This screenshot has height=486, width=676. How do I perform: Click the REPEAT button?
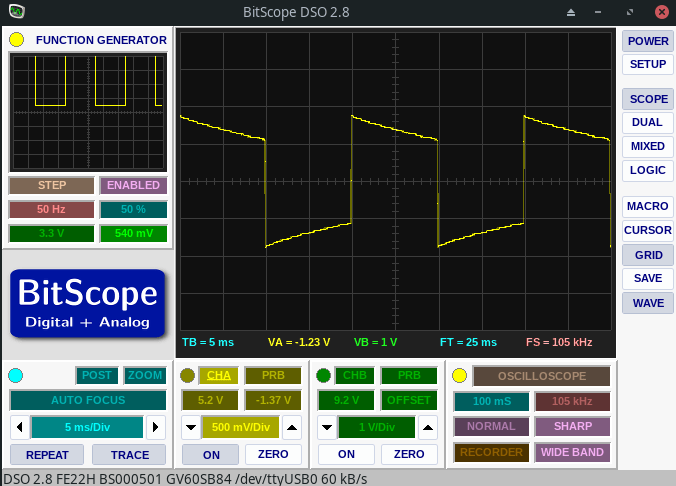pyautogui.click(x=47, y=455)
